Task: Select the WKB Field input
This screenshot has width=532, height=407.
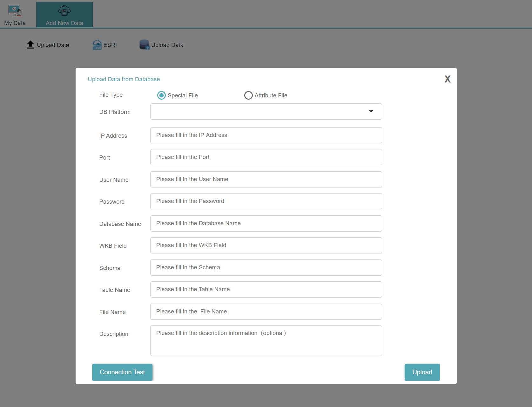Action: coord(266,246)
